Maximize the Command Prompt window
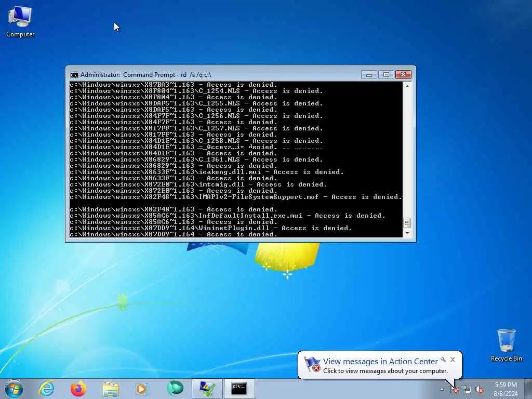This screenshot has width=532, height=399. point(386,75)
